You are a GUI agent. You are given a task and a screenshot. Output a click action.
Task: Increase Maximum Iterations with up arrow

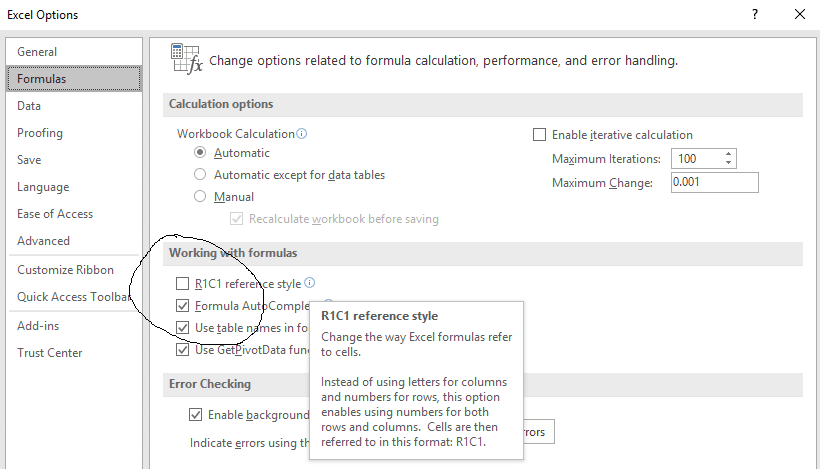pyautogui.click(x=728, y=154)
